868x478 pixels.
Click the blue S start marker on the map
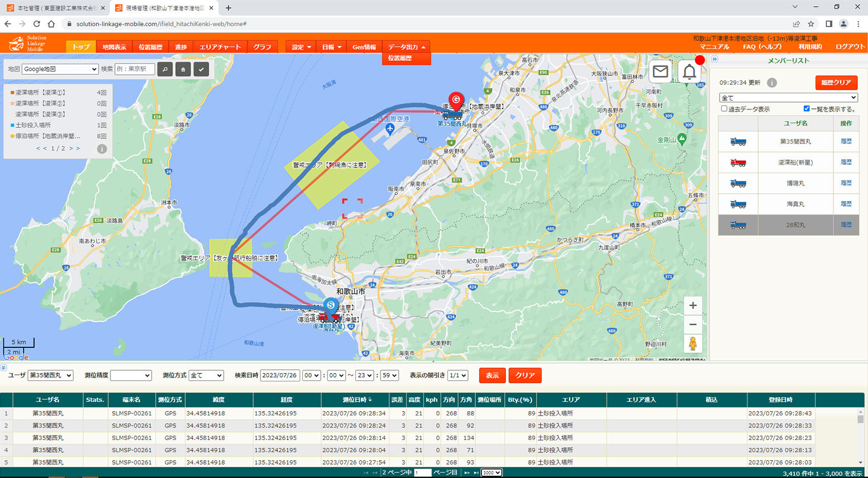pos(331,305)
